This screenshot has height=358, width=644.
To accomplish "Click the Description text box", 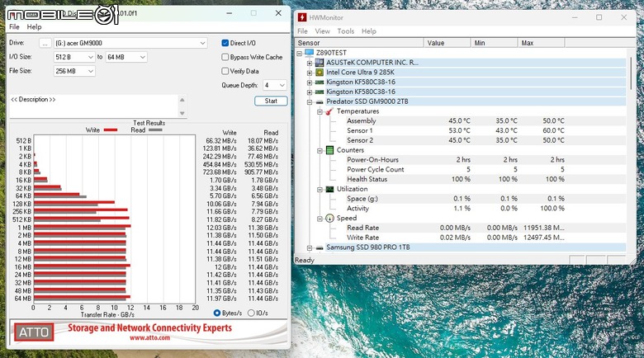I will [x=93, y=106].
